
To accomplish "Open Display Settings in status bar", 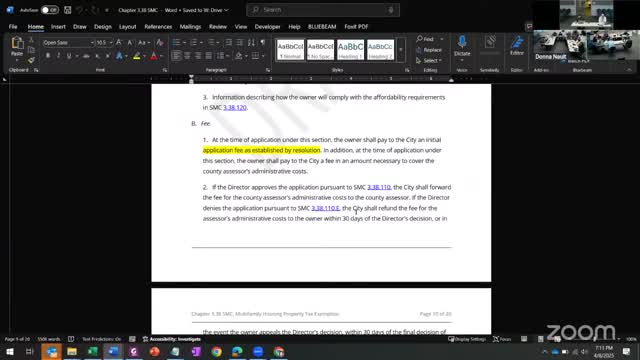I will [467, 339].
